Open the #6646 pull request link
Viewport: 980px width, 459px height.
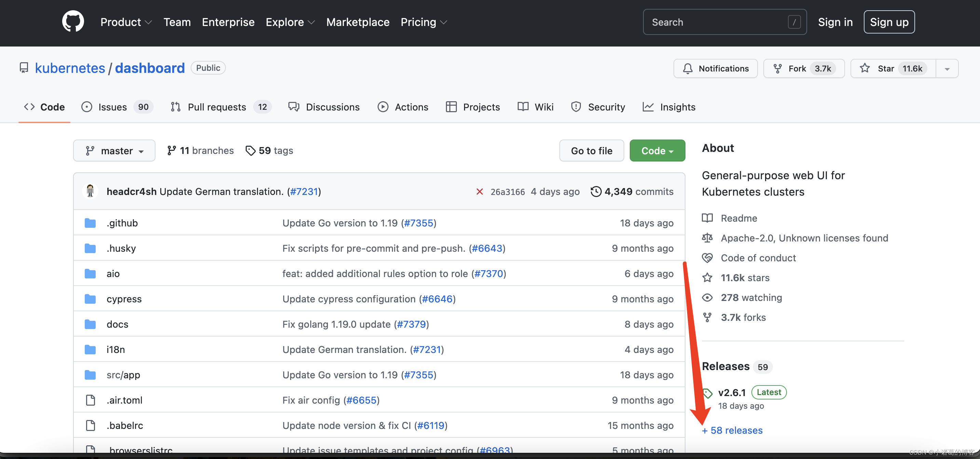(x=437, y=299)
